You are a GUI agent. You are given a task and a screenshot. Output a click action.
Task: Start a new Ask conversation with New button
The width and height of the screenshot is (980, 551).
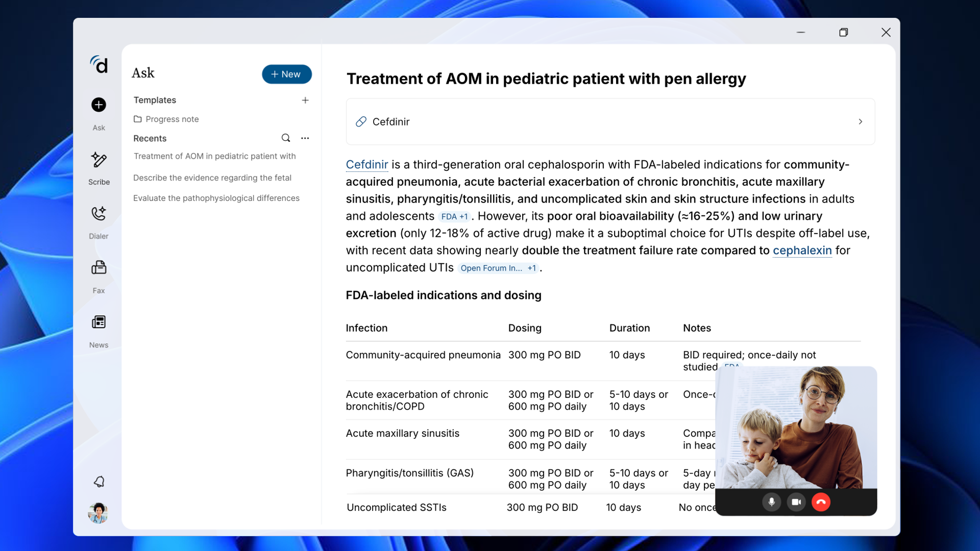[x=287, y=74]
